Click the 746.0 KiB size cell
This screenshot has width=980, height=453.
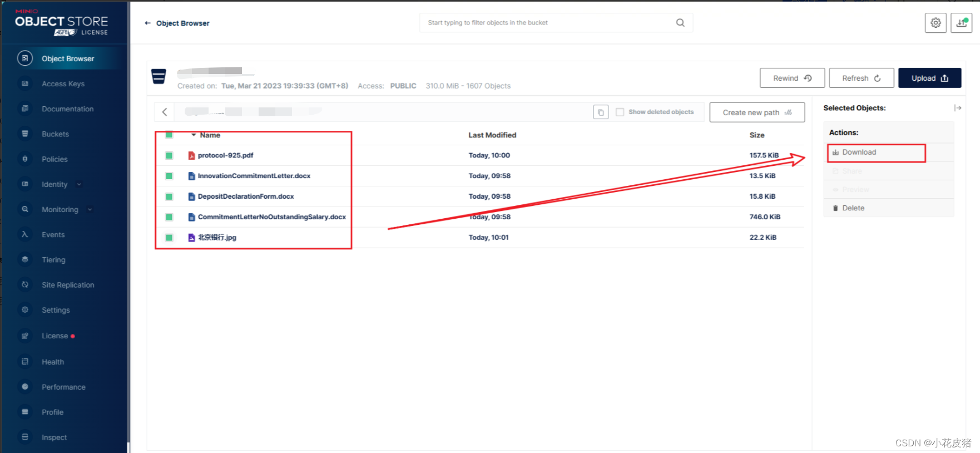click(x=765, y=217)
